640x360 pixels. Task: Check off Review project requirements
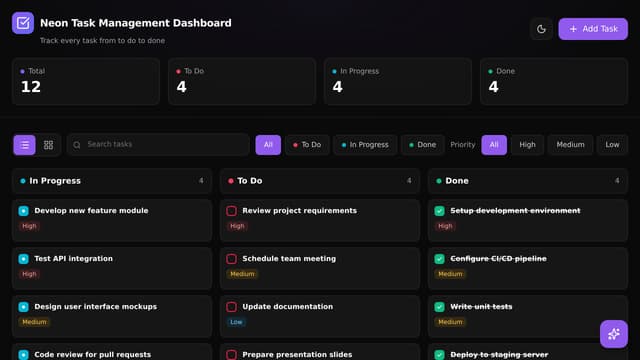coord(231,211)
